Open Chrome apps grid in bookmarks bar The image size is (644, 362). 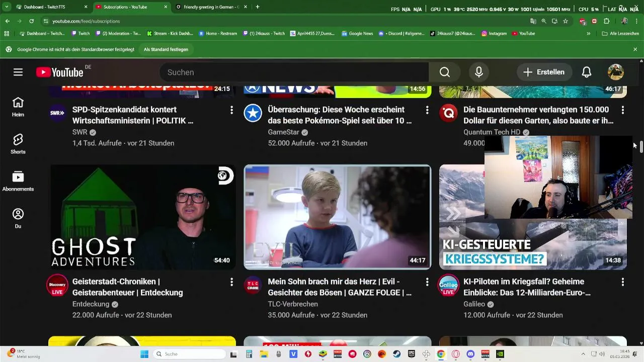7,34
